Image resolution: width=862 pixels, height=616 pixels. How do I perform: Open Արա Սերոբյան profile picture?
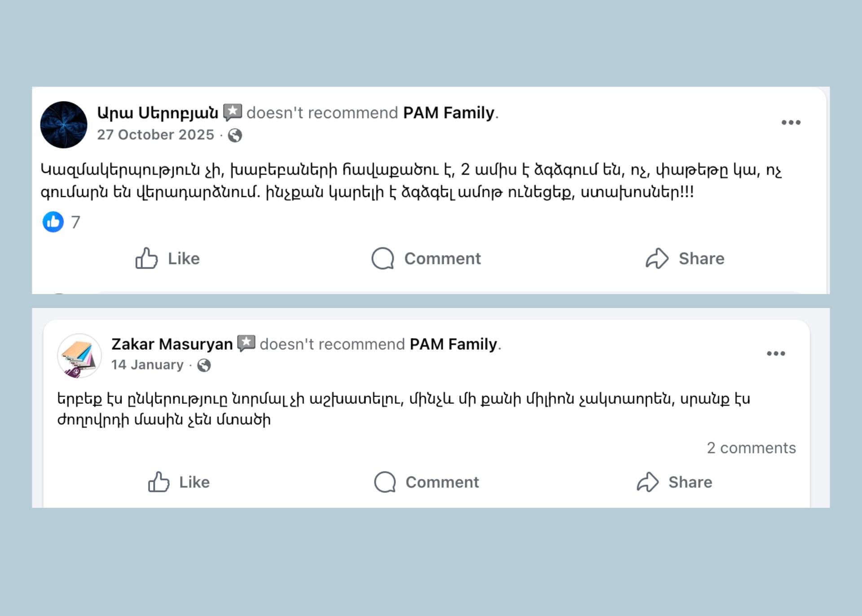64,125
